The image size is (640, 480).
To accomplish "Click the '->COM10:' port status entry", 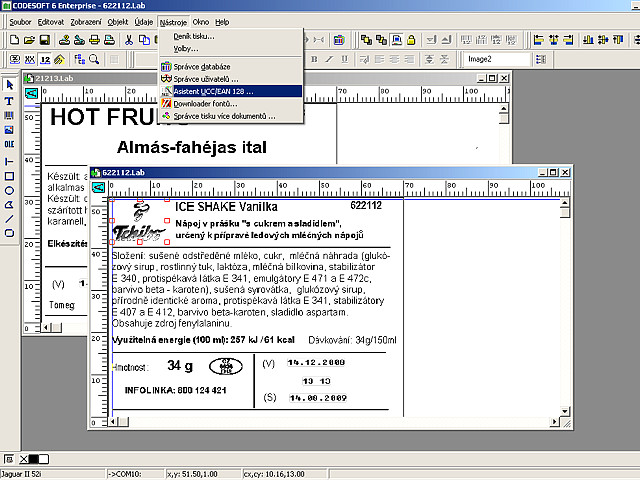I will [125, 474].
